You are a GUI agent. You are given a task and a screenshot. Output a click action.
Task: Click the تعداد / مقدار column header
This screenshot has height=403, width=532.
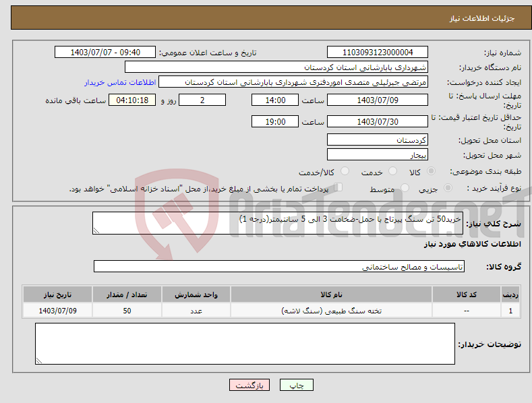click(127, 294)
